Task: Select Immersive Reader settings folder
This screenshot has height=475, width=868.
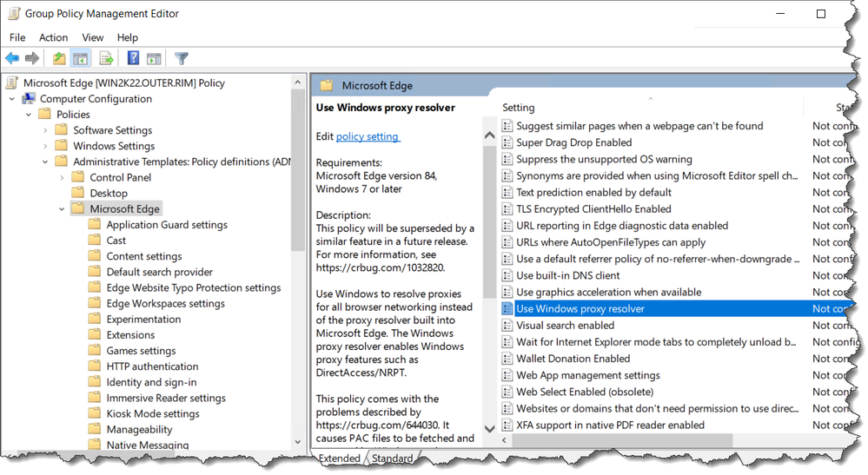Action: pyautogui.click(x=166, y=398)
